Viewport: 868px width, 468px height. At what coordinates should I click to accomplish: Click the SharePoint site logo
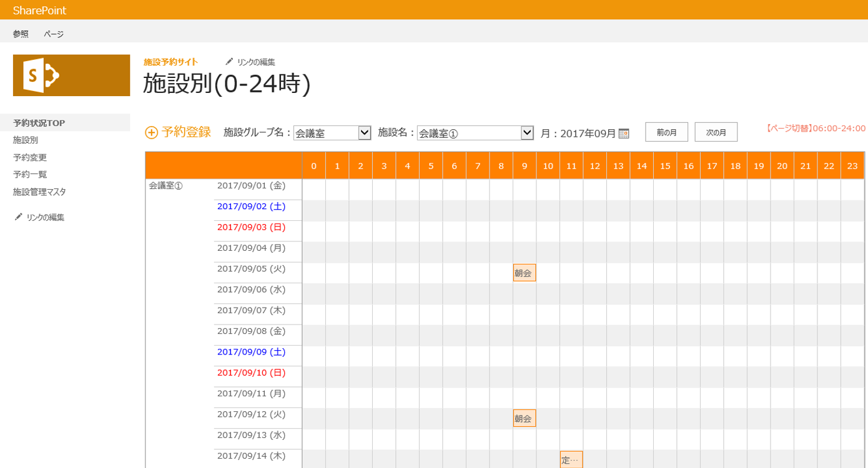tap(71, 75)
